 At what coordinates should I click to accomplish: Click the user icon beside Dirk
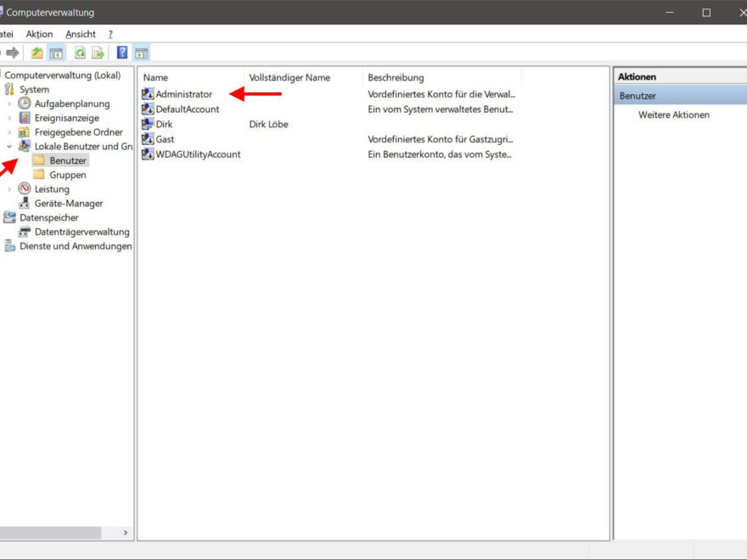tap(148, 124)
